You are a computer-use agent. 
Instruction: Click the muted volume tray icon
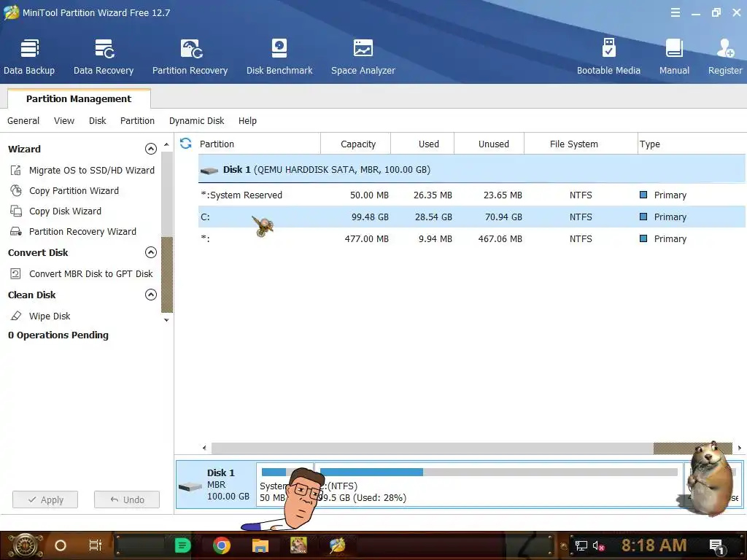tap(598, 545)
